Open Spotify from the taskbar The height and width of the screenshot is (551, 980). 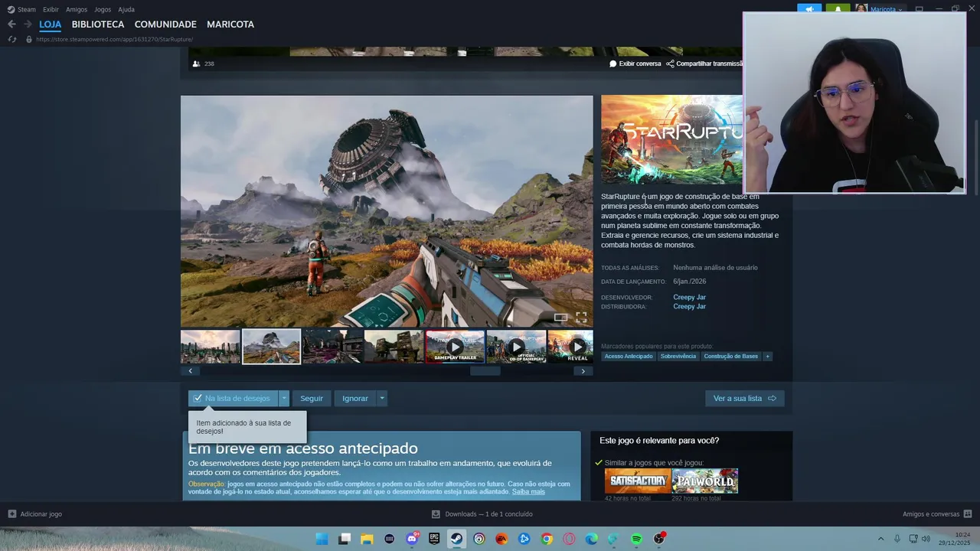(x=636, y=539)
